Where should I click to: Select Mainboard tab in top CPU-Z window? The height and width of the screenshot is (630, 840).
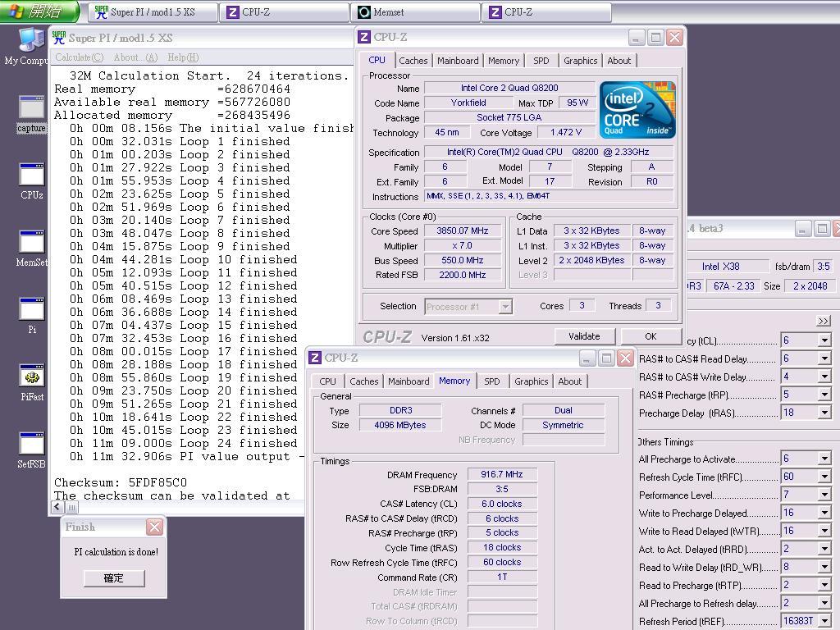[x=458, y=61]
